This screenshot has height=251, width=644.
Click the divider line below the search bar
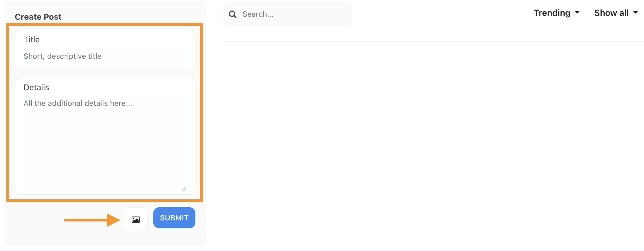[433, 41]
